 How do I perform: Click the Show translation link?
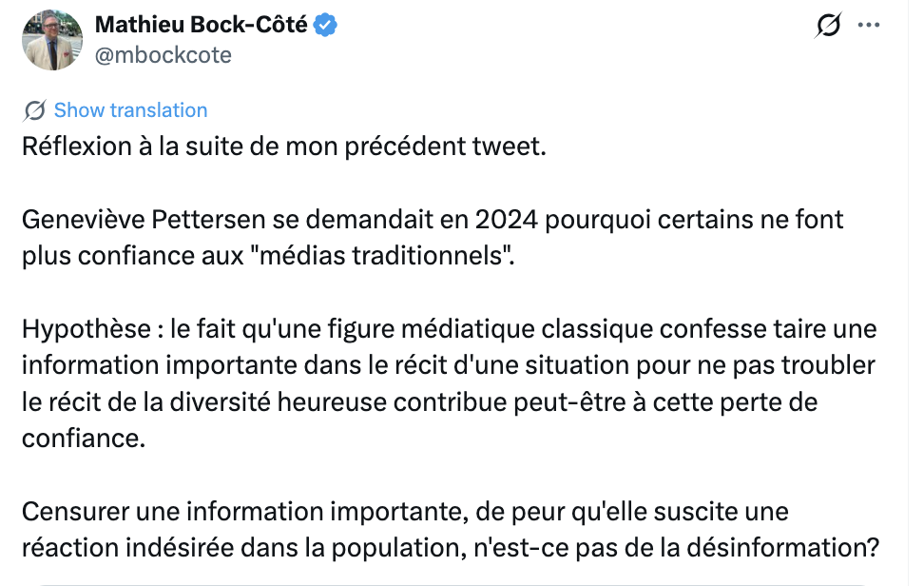(131, 110)
